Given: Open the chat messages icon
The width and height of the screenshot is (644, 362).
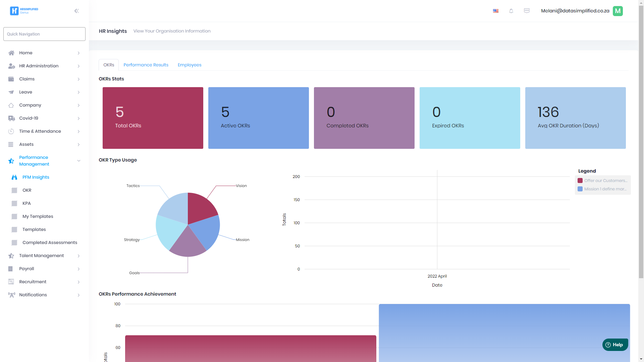Looking at the screenshot, I should [527, 11].
